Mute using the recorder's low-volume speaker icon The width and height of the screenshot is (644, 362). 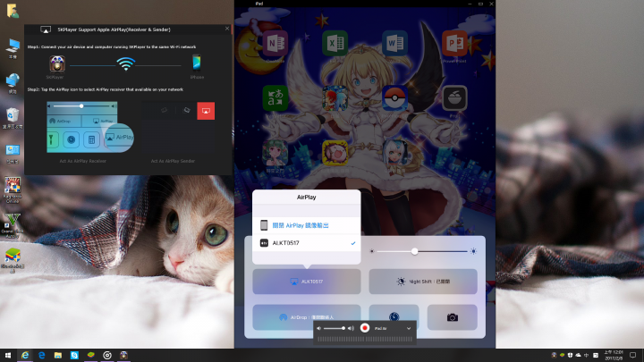318,328
